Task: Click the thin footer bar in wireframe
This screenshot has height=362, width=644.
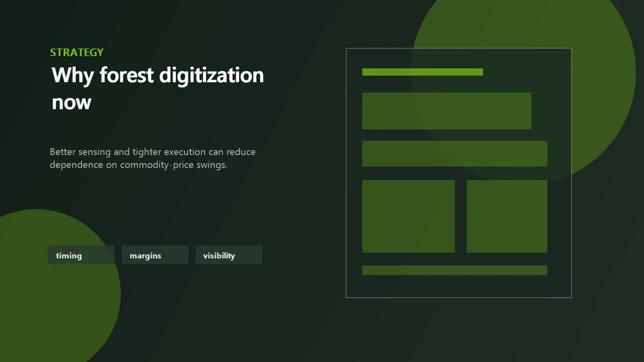Action: (x=455, y=270)
